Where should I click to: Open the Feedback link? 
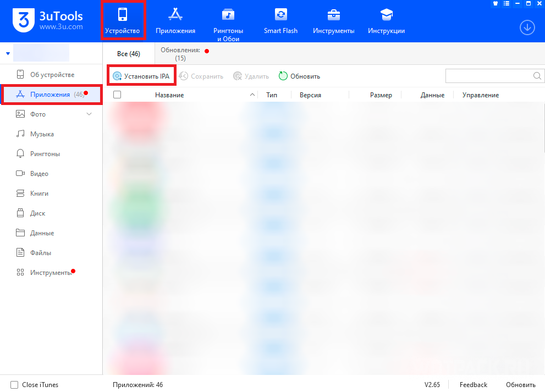(x=473, y=385)
